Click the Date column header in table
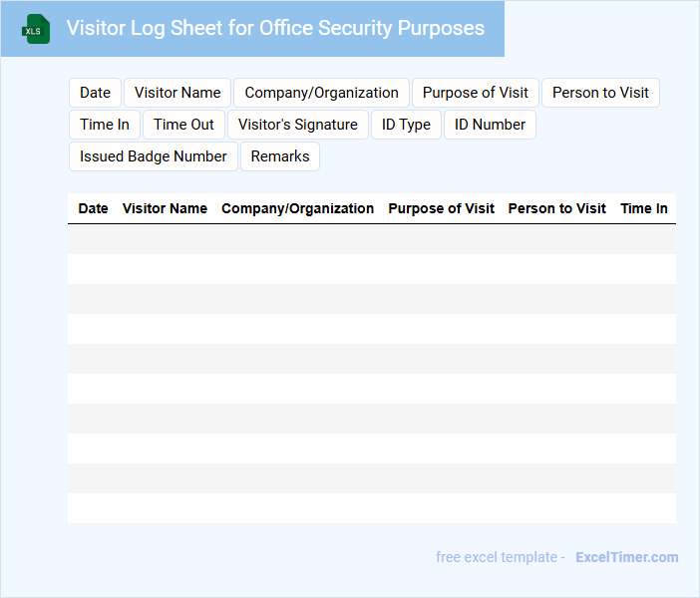This screenshot has width=700, height=598. click(x=93, y=208)
